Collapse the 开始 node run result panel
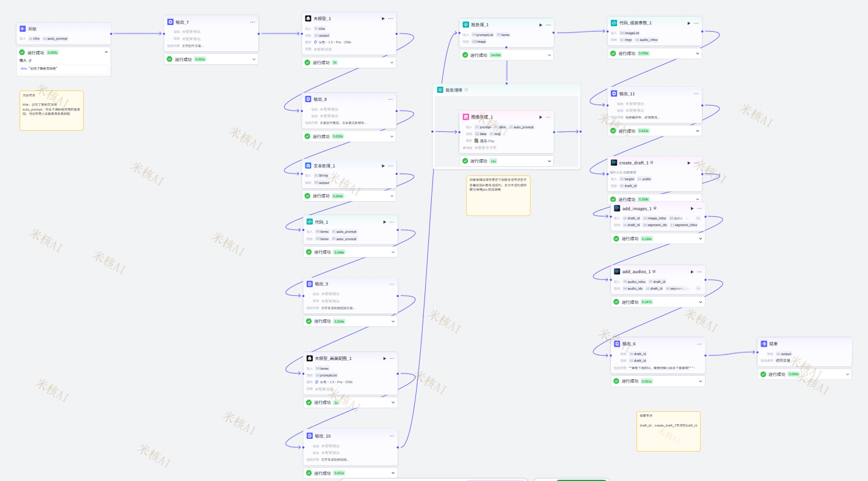The width and height of the screenshot is (868, 481). [106, 53]
